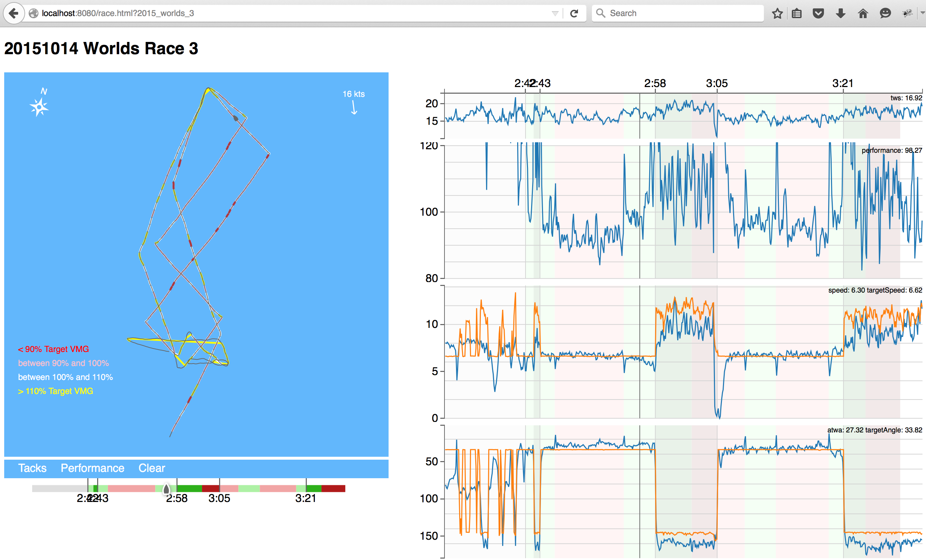Screen dimensions: 926x560
Task: Click the boat position handle on the timeline
Action: 166,489
